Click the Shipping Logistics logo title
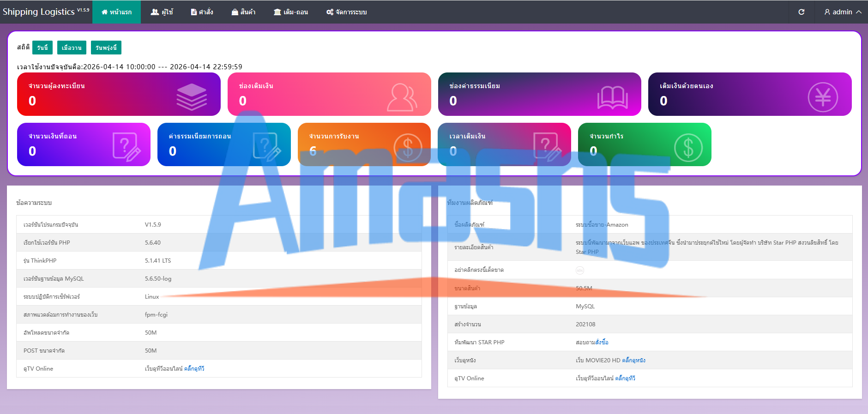Image resolution: width=868 pixels, height=414 pixels. coord(46,12)
